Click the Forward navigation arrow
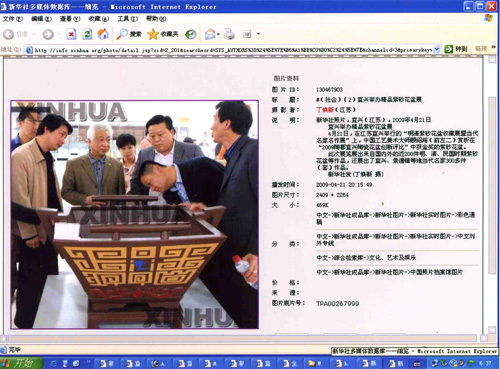 pos(48,34)
